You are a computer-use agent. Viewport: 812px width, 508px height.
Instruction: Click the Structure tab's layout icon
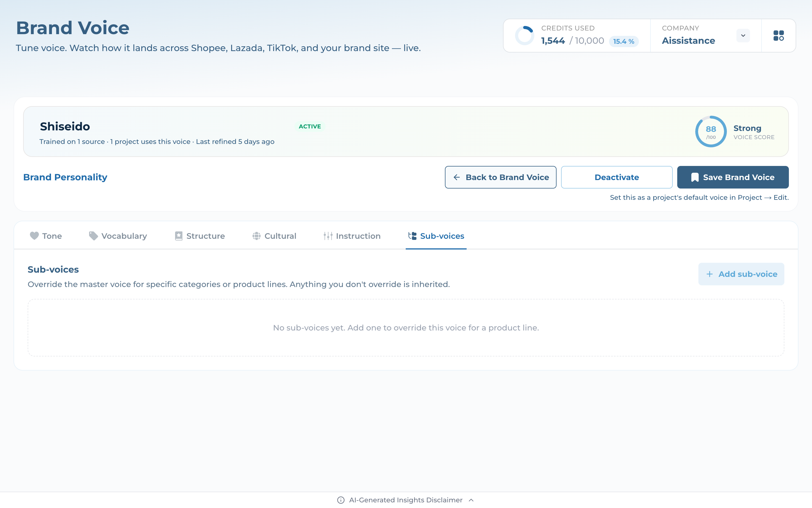[178, 236]
